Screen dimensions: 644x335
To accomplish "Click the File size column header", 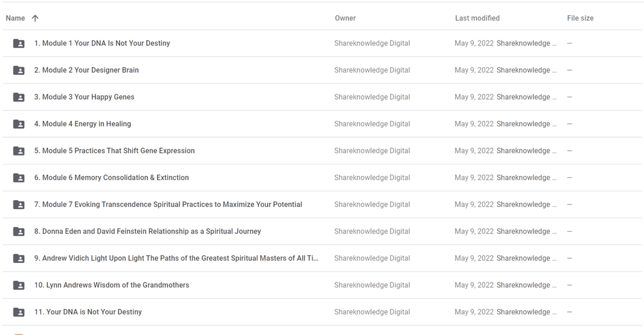I will pos(580,18).
